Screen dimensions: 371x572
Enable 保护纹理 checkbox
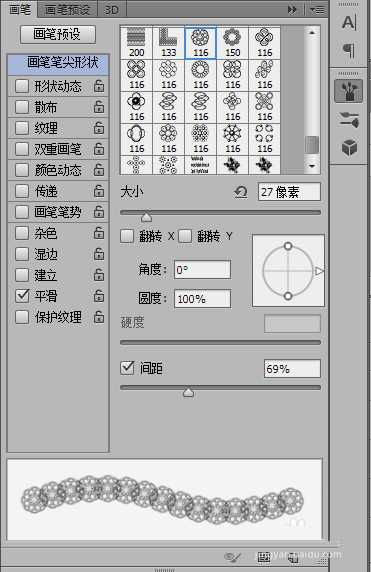pyautogui.click(x=22, y=317)
